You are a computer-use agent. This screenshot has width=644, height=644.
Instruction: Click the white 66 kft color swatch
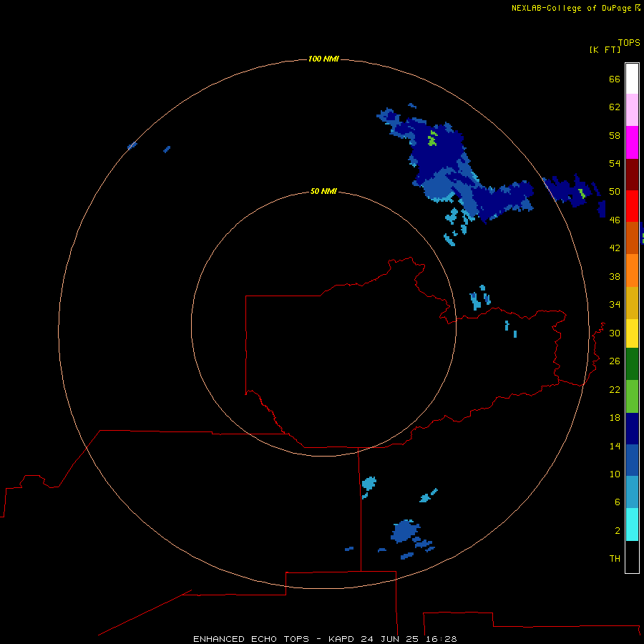pyautogui.click(x=632, y=79)
